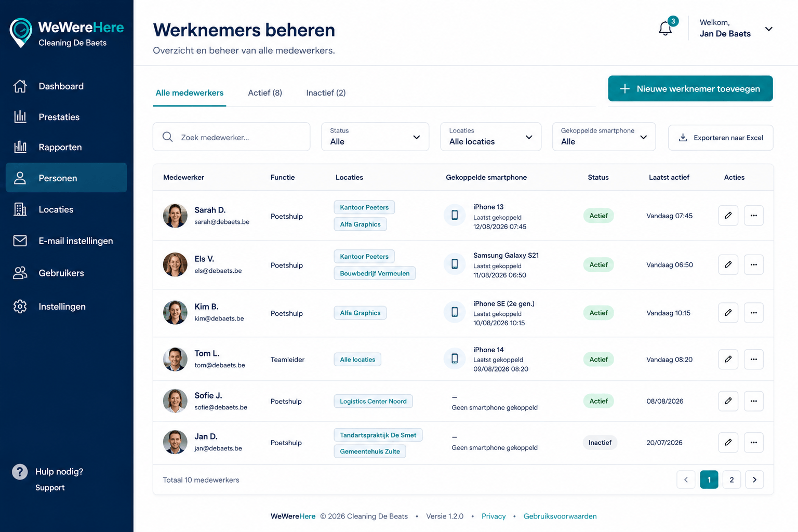Viewport: 798px width, 532px height.
Task: Go to page 2 of employees
Action: tap(731, 480)
